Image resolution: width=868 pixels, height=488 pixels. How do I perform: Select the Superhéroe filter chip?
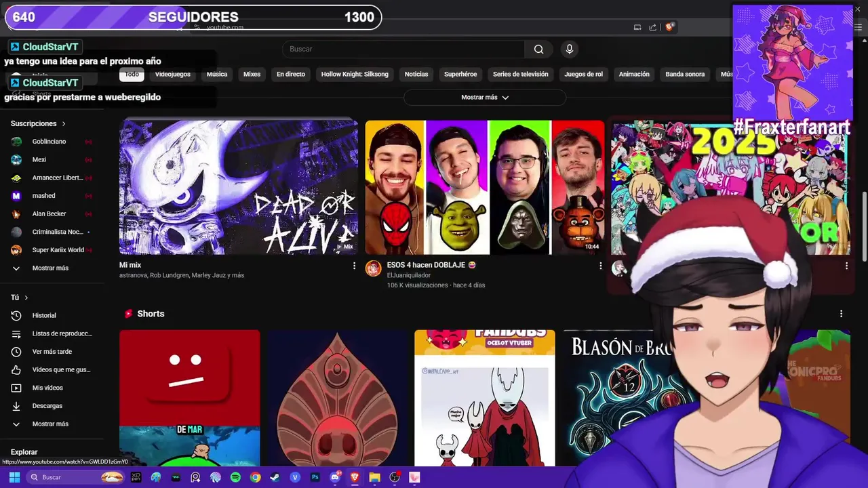coord(460,74)
